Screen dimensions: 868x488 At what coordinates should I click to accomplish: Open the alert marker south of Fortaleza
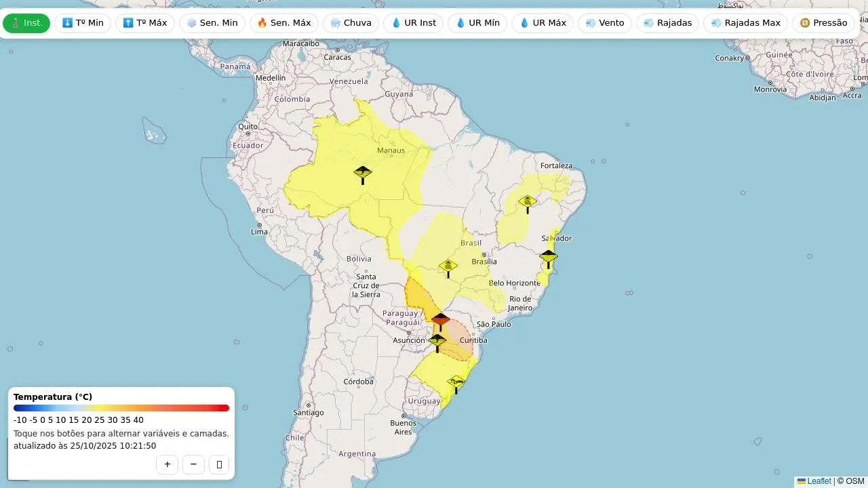[x=528, y=203]
